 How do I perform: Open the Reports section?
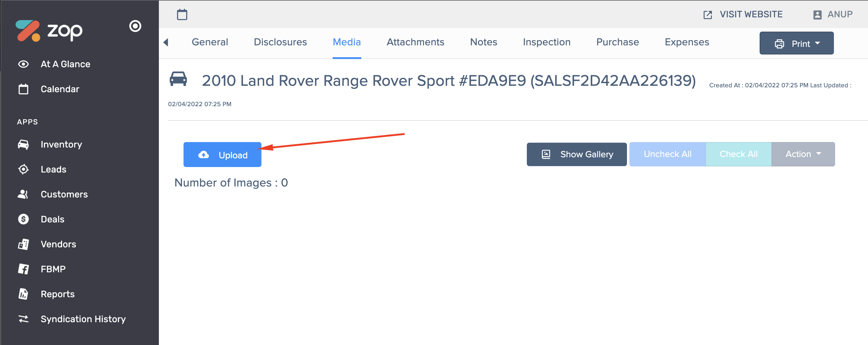57,294
